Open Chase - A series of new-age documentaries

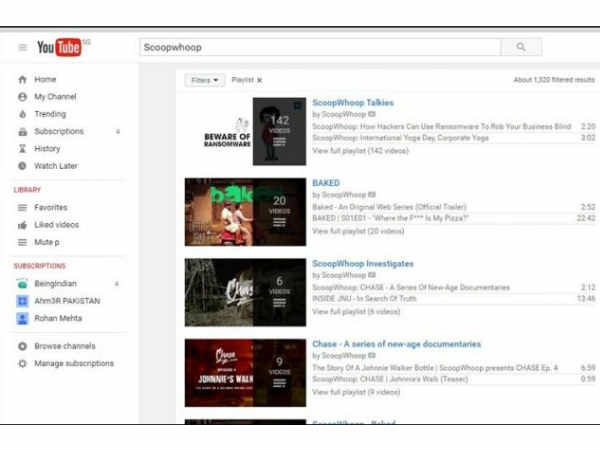(x=396, y=344)
